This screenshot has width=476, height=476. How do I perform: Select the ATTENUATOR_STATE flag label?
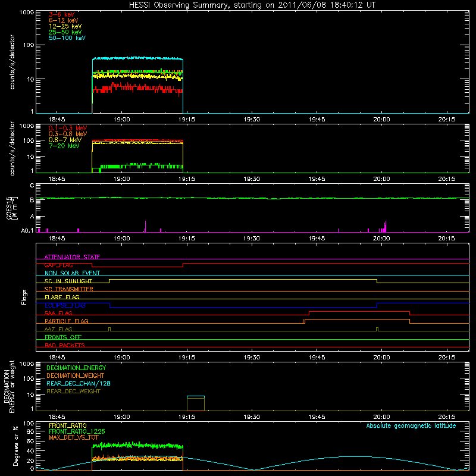click(x=72, y=257)
